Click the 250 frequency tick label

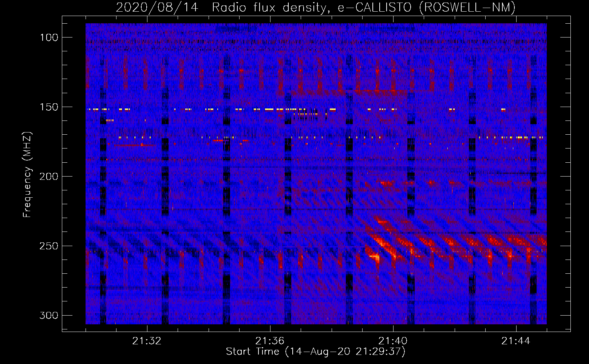tap(49, 246)
